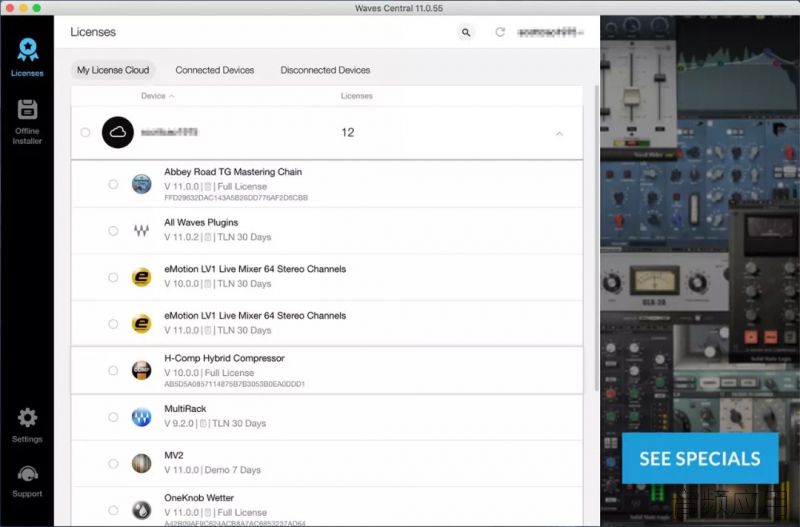Click the second eMotion LV1 yellow icon
Viewport: 800px width, 527px height.
click(x=141, y=324)
